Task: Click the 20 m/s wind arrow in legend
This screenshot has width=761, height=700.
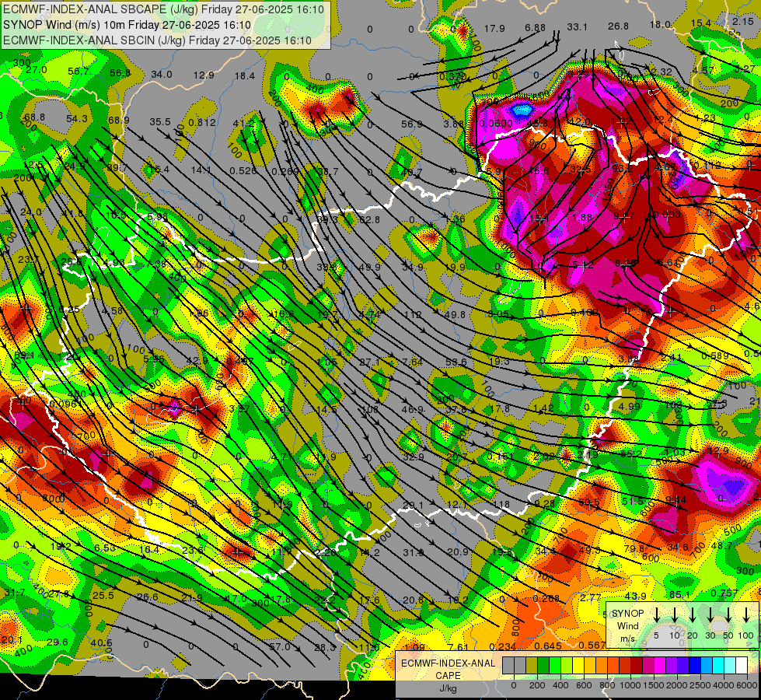Action: pyautogui.click(x=693, y=614)
